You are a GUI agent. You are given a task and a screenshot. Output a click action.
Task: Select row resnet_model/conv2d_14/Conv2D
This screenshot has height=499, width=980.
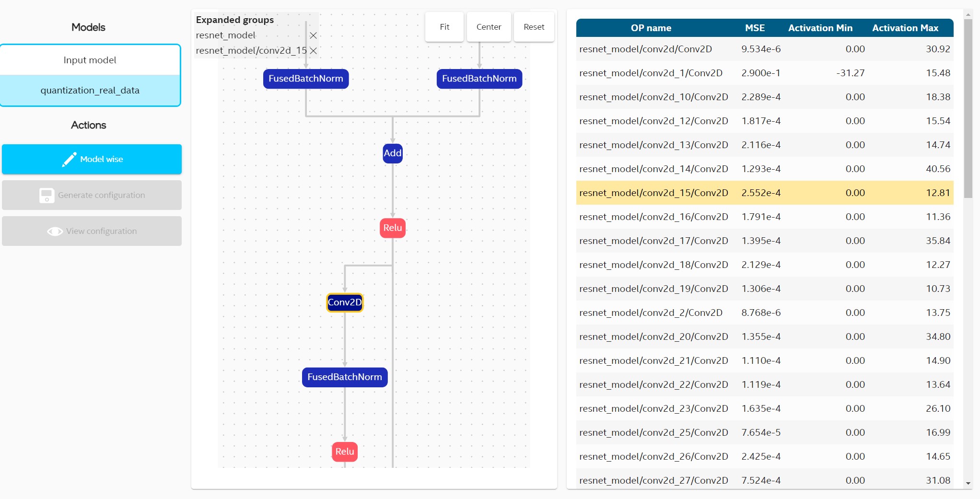click(765, 169)
